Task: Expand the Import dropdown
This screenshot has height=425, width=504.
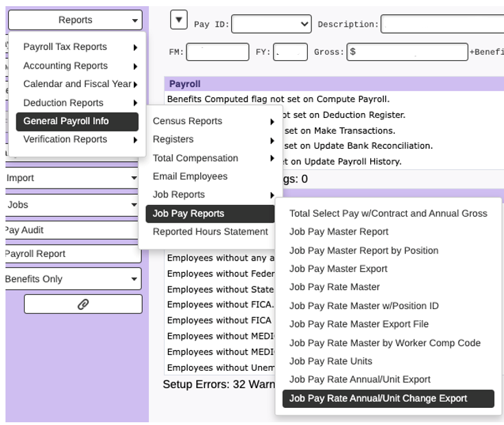Action: [x=72, y=178]
